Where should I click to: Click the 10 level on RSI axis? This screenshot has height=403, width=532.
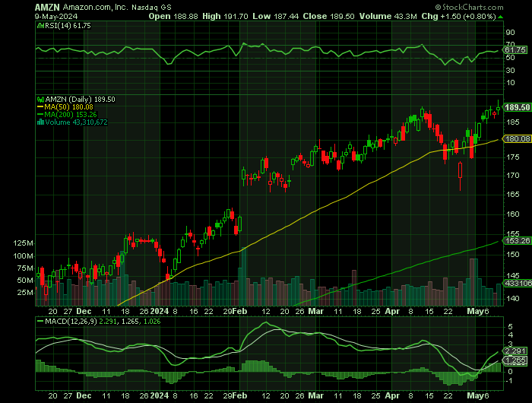pyautogui.click(x=510, y=83)
